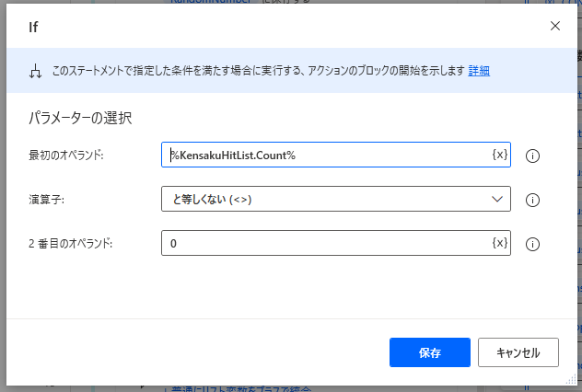Expand operator list via chevron arrow
Image resolution: width=582 pixels, height=392 pixels.
click(x=498, y=199)
